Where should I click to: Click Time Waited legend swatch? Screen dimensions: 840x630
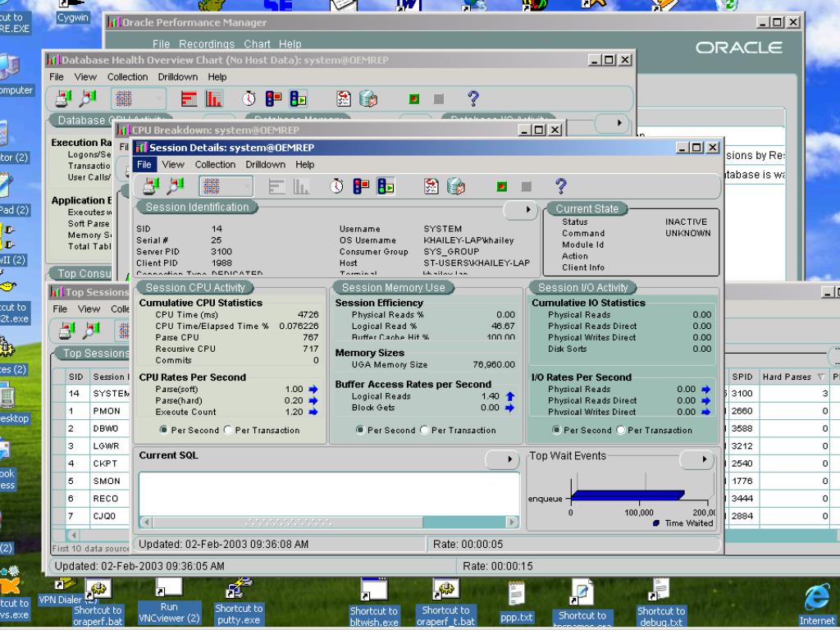pyautogui.click(x=655, y=523)
